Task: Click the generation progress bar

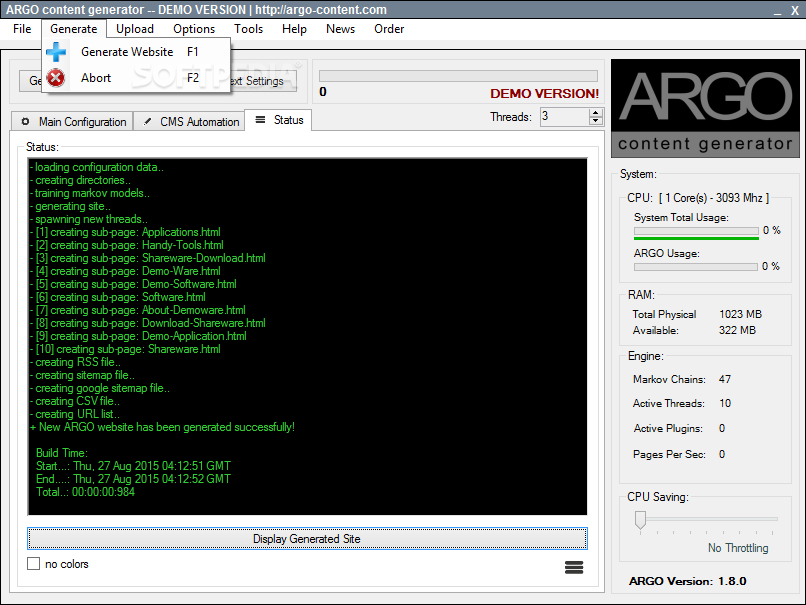Action: [458, 76]
